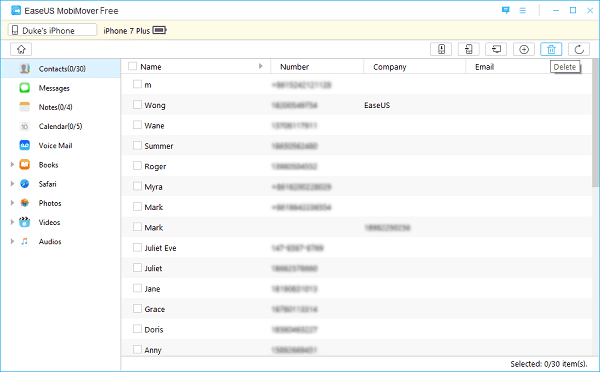Select the Books icon in sidebar

(25, 165)
